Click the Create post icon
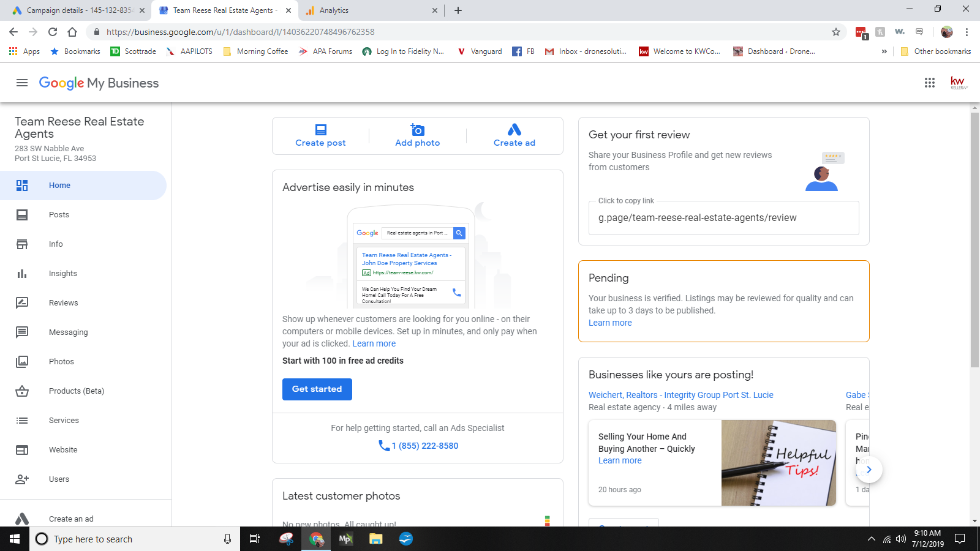The width and height of the screenshot is (980, 551). pos(321,130)
